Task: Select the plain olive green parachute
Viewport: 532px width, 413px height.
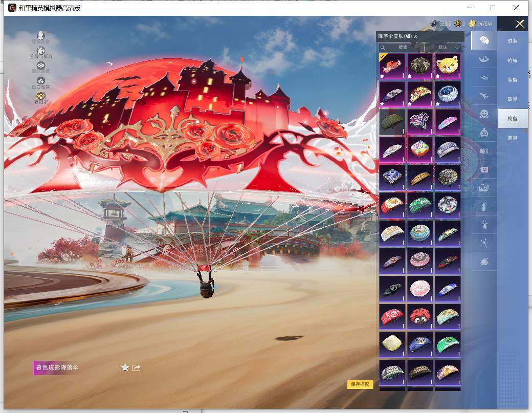Action: (x=392, y=121)
